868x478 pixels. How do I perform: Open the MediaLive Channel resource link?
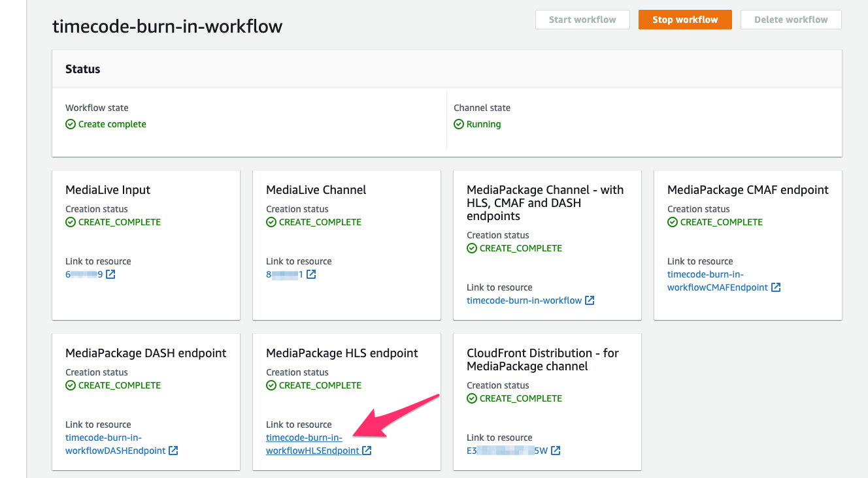285,274
